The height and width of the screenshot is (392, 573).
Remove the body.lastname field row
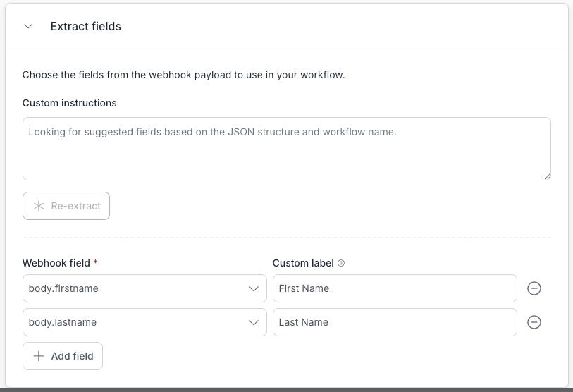coord(534,322)
